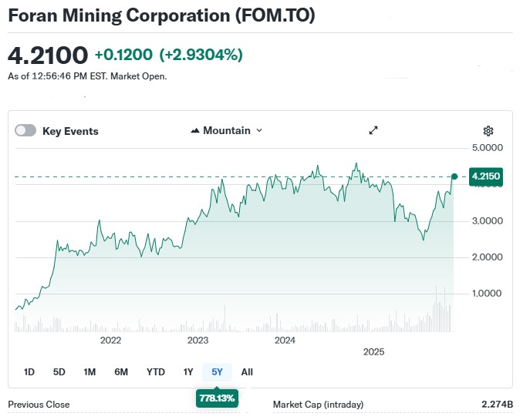Click the Market Cap (intraday) label
Viewport: 520px width, 420px height.
pos(318,405)
